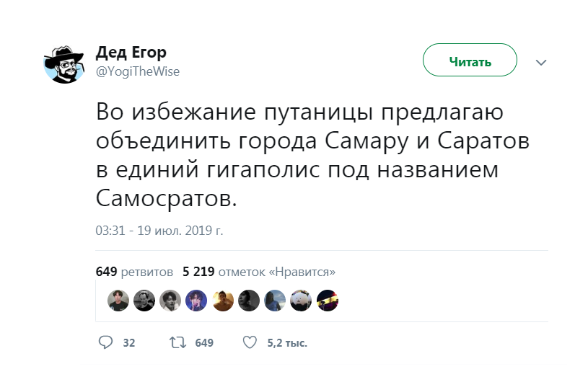Open the tweet timestamp 03:31 - 19 июл. 2019
This screenshot has width=588, height=382.
point(159,231)
